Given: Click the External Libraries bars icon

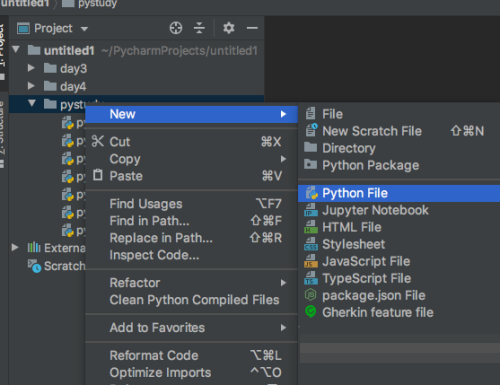Looking at the screenshot, I should coord(34,248).
